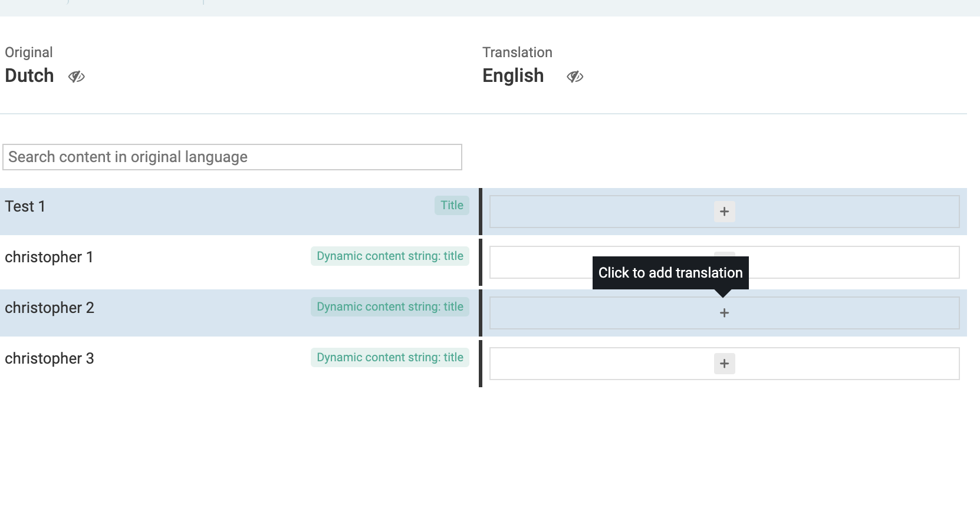
Task: Focus the search content in original language field
Action: [x=232, y=157]
